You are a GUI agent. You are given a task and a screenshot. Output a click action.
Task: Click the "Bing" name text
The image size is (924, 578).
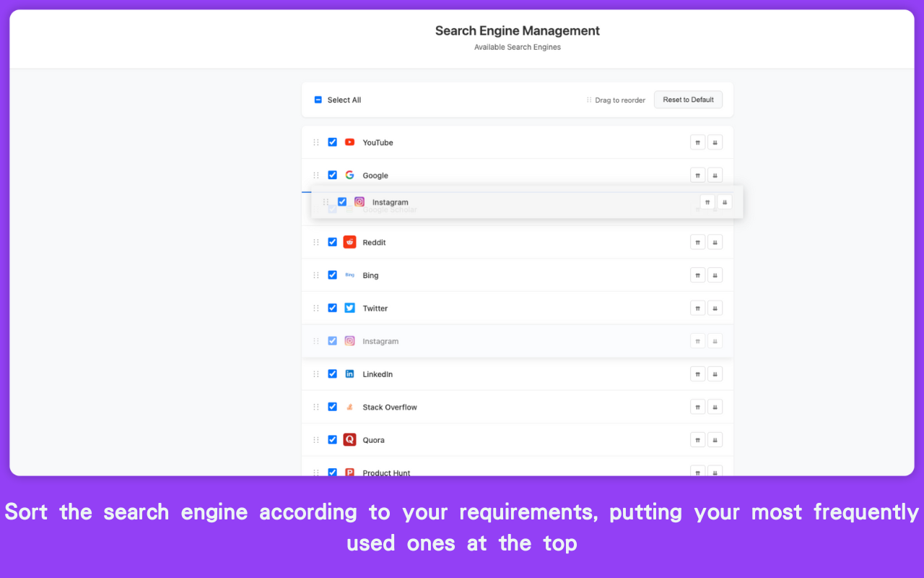coord(370,275)
